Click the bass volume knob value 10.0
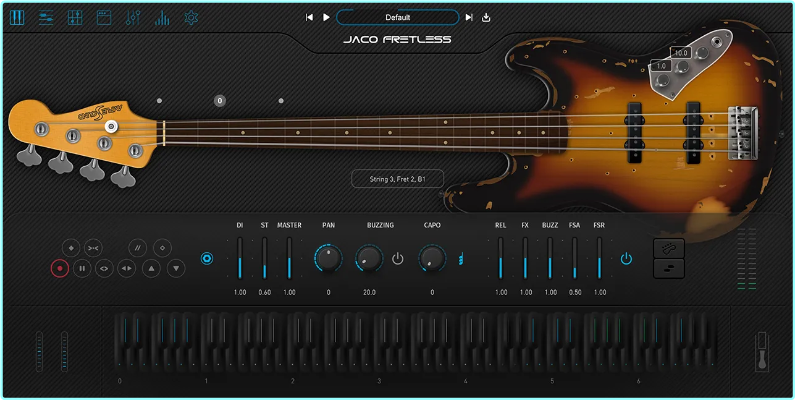Screen dimensions: 795x400 (680, 53)
